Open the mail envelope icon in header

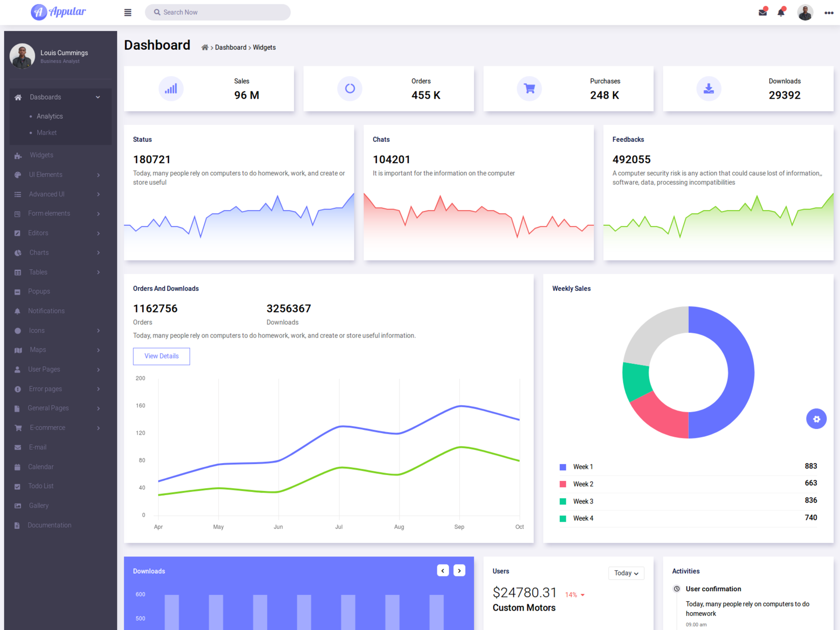[763, 13]
